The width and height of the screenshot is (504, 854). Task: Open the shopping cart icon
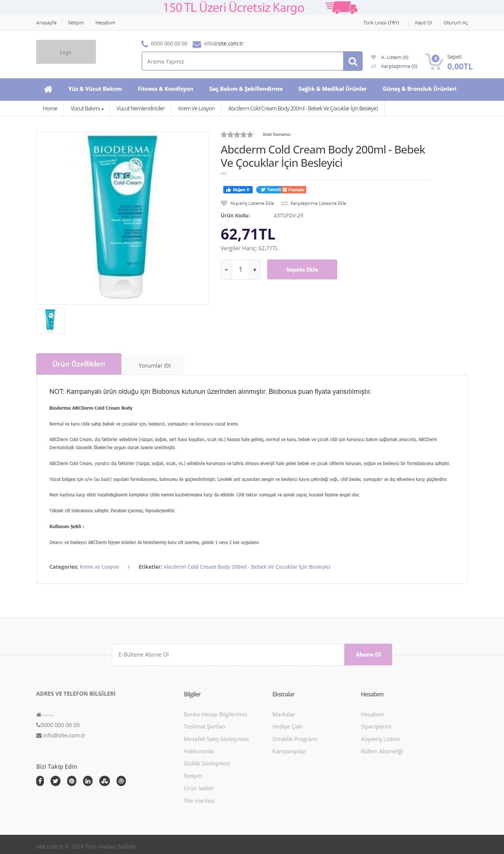[x=434, y=62]
